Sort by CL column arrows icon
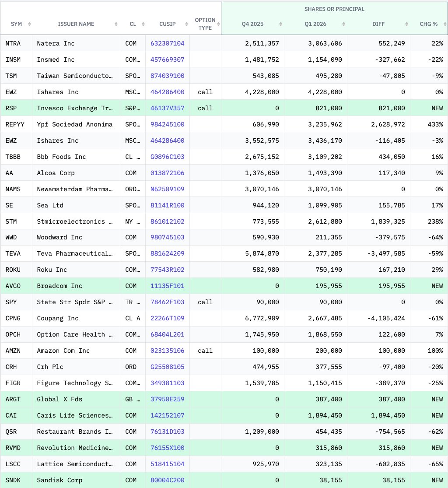Image resolution: width=448 pixels, height=488 pixels. [x=143, y=24]
